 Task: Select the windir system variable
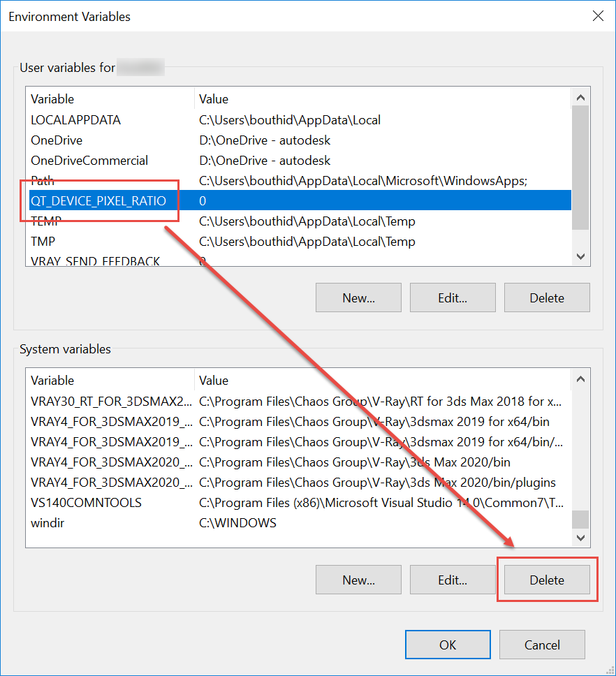coord(47,522)
